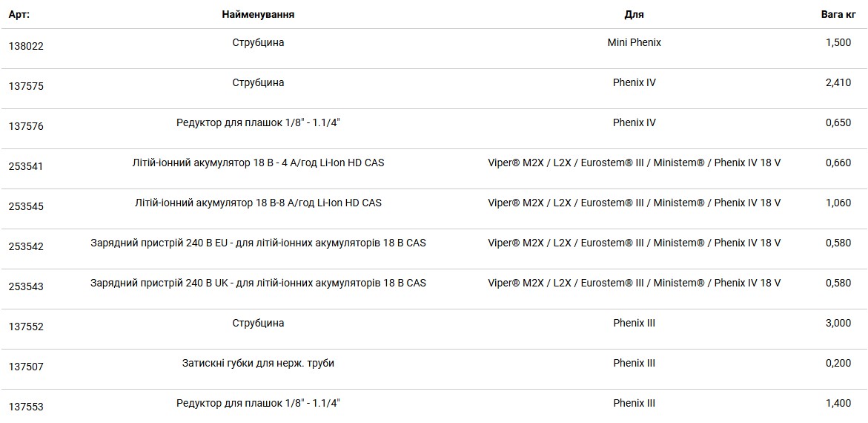Select article number 137575
This screenshot has height=423, width=868.
26,87
